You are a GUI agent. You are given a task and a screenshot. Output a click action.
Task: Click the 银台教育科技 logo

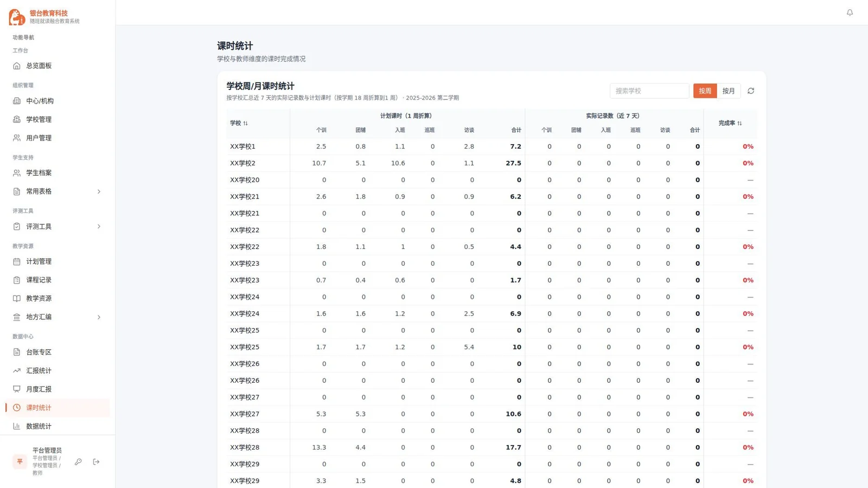point(17,17)
